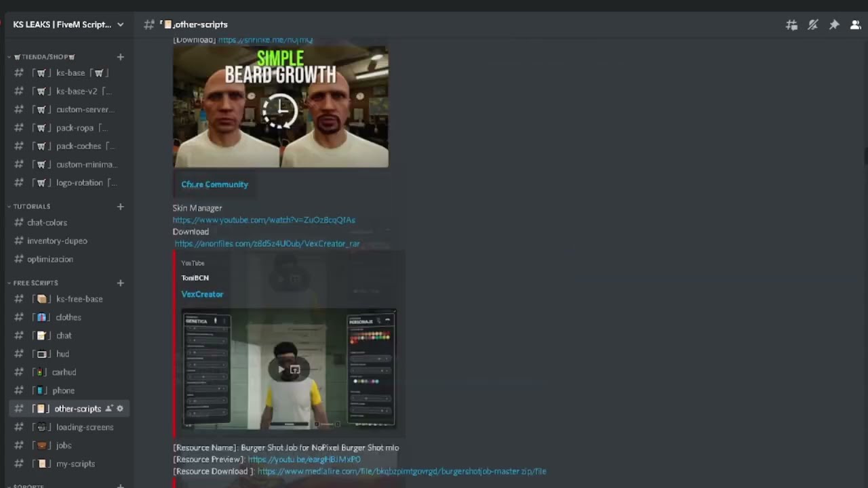Open the Skin Manager YouTube link

[264, 220]
